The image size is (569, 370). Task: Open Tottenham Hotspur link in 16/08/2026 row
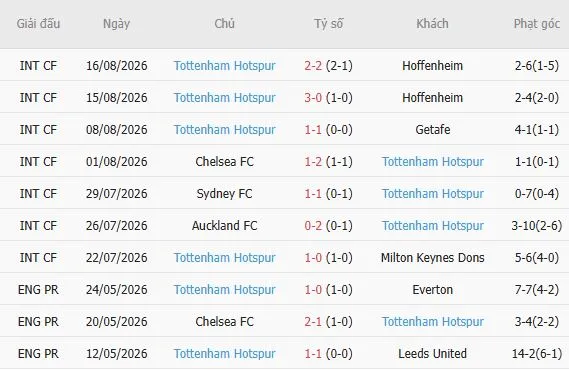point(225,66)
